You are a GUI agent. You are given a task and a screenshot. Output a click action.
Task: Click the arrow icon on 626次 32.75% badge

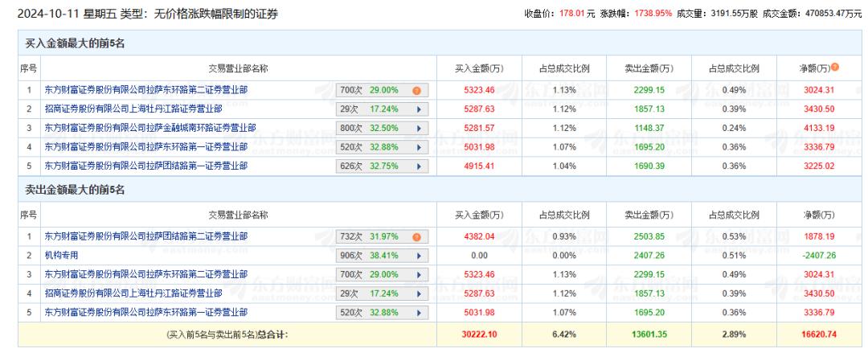point(418,166)
